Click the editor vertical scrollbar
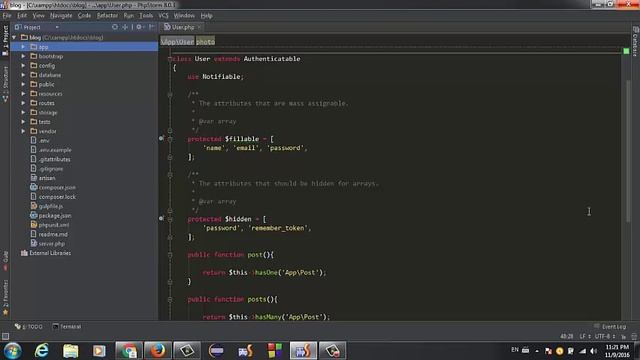640x360 pixels. click(628, 151)
